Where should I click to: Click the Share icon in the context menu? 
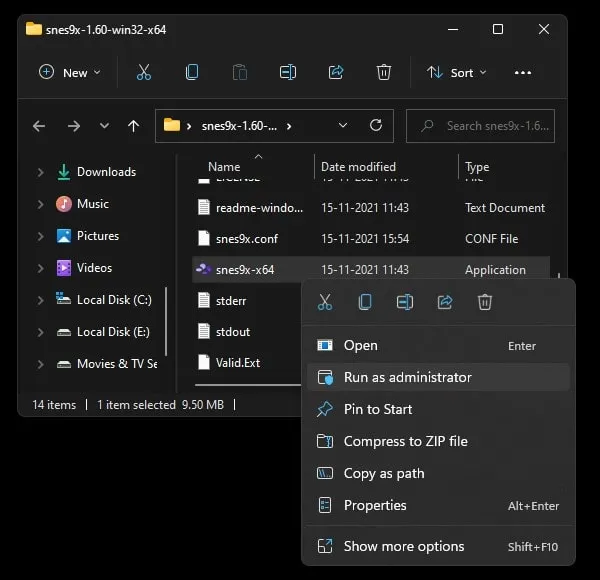(x=445, y=302)
